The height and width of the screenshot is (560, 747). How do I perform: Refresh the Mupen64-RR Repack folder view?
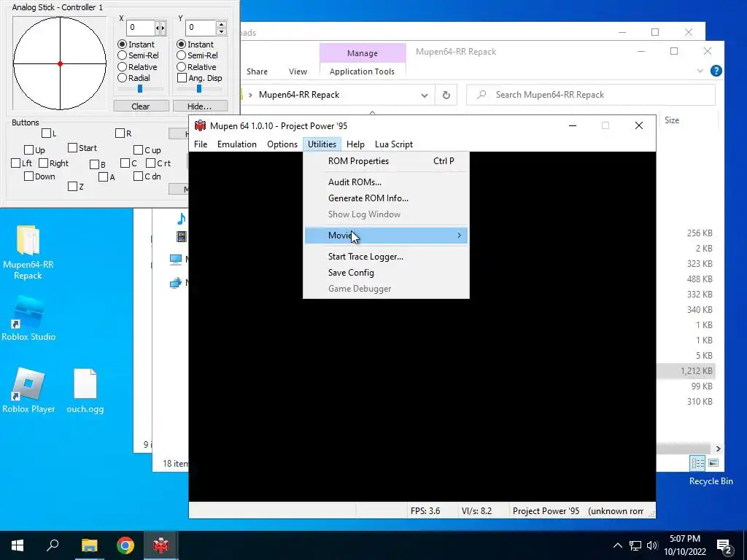tap(446, 95)
